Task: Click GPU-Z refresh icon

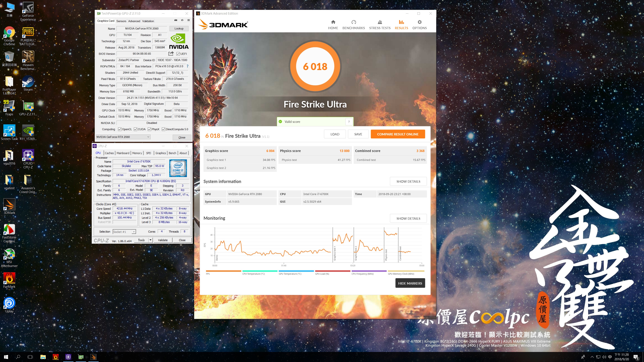Action: pyautogui.click(x=182, y=20)
